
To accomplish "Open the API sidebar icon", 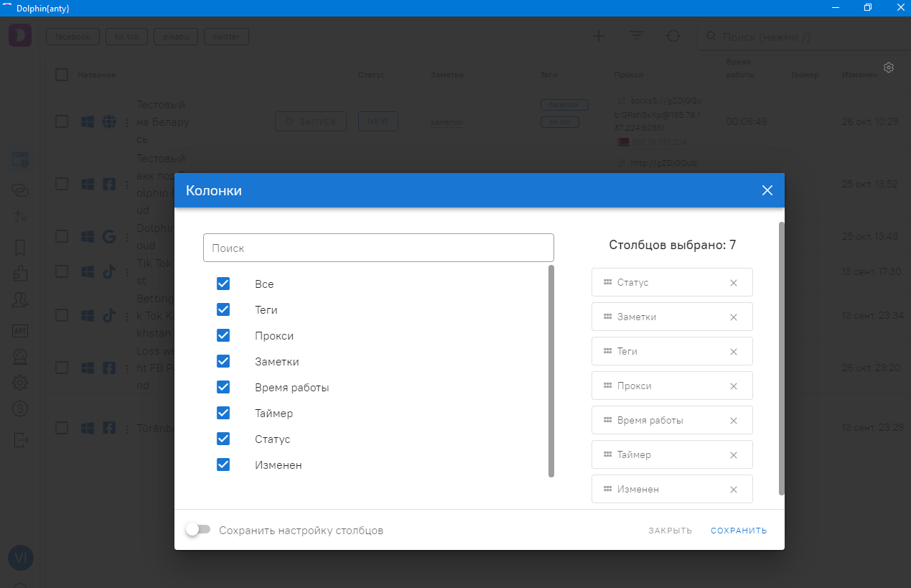I will [x=20, y=330].
